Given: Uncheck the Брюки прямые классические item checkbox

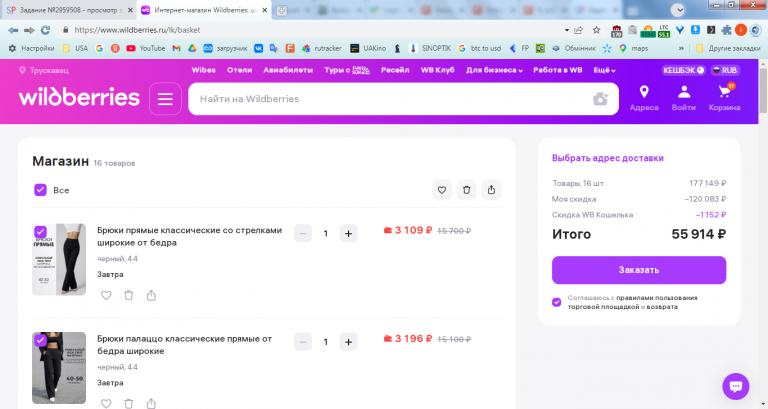Looking at the screenshot, I should [41, 231].
